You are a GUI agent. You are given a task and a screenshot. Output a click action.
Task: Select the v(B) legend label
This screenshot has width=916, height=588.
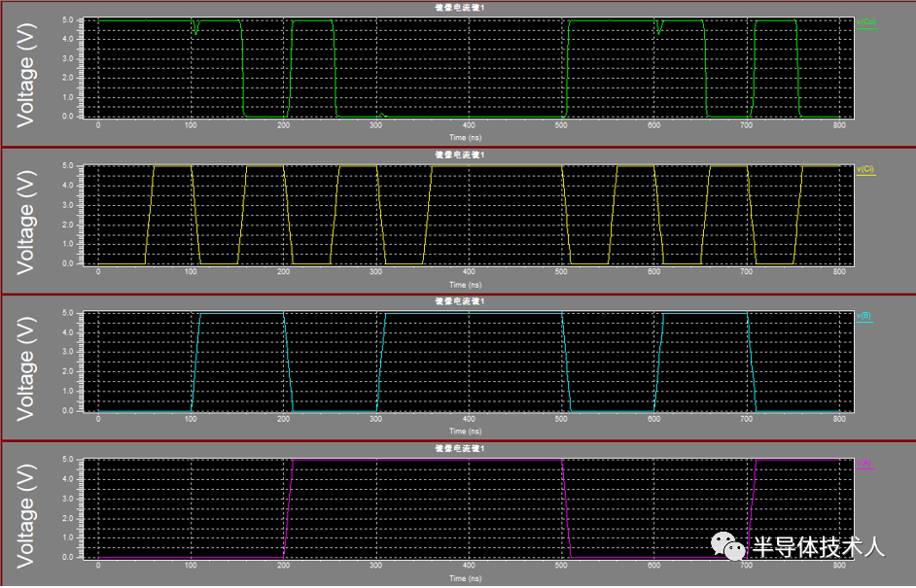coord(864,316)
